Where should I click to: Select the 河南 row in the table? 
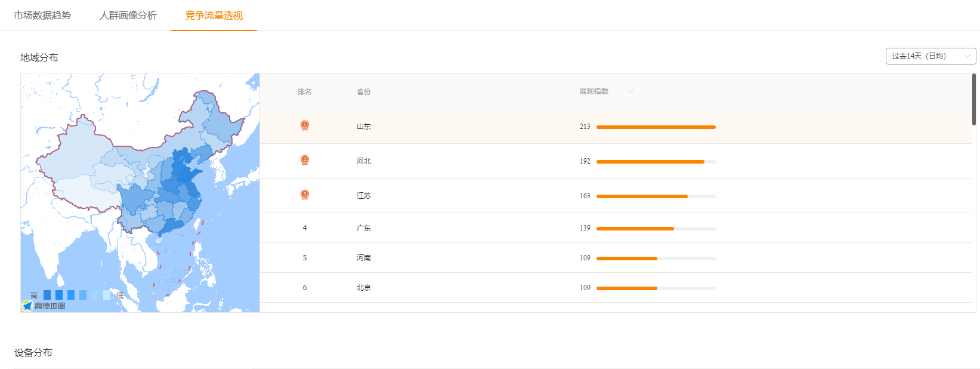pos(616,258)
